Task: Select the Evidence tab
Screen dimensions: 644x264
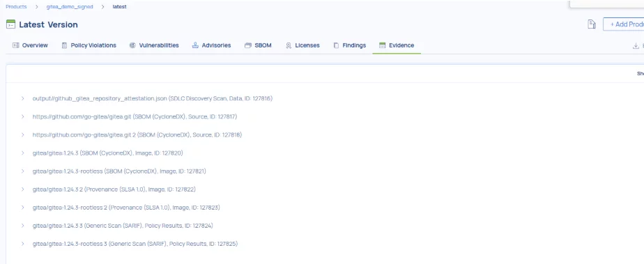Action: pos(397,45)
